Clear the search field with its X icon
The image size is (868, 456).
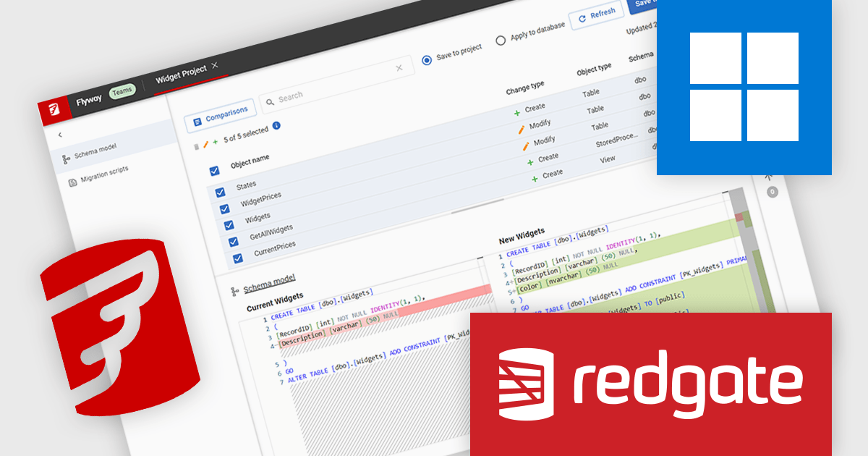click(399, 68)
